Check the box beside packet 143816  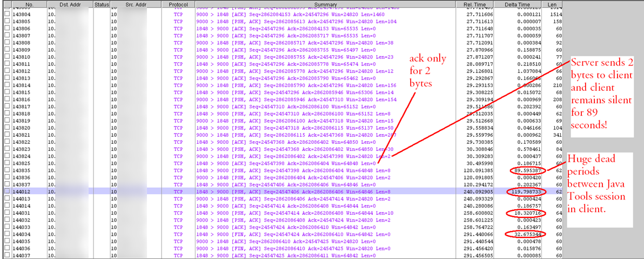(x=6, y=100)
